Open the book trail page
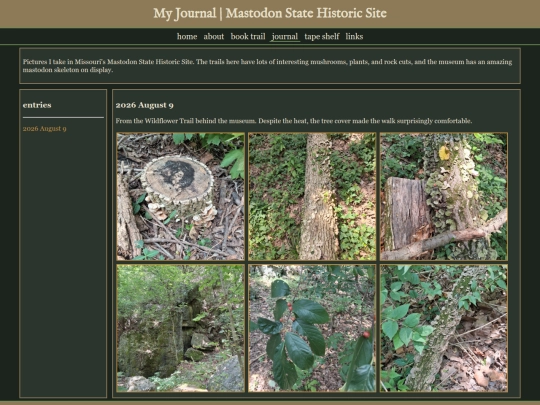This screenshot has height=405, width=540. (x=248, y=37)
